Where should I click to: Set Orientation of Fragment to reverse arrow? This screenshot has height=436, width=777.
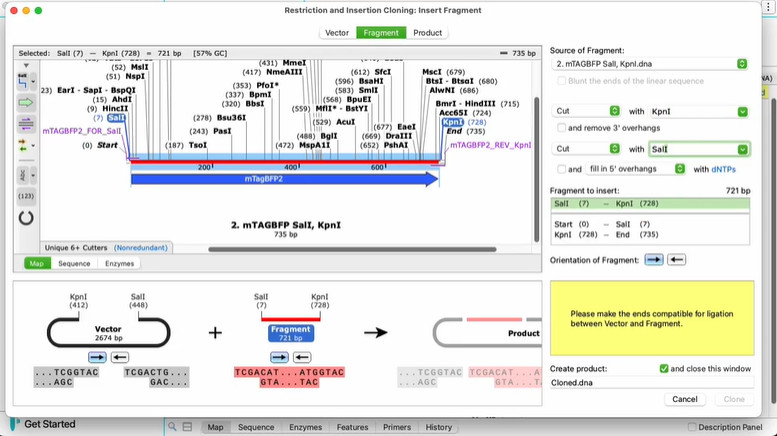point(676,260)
